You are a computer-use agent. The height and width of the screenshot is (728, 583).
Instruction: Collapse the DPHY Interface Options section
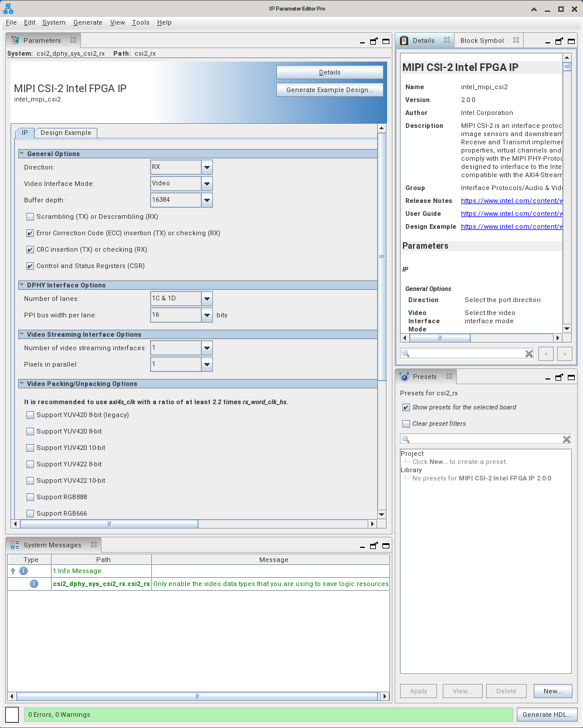[x=22, y=285]
